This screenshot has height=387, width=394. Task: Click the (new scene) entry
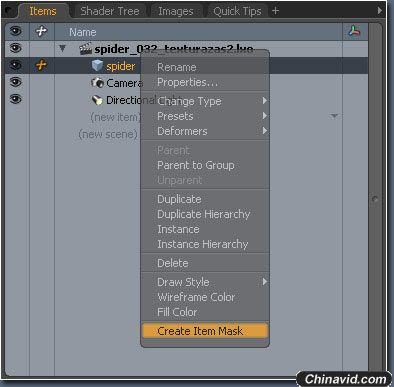point(108,134)
